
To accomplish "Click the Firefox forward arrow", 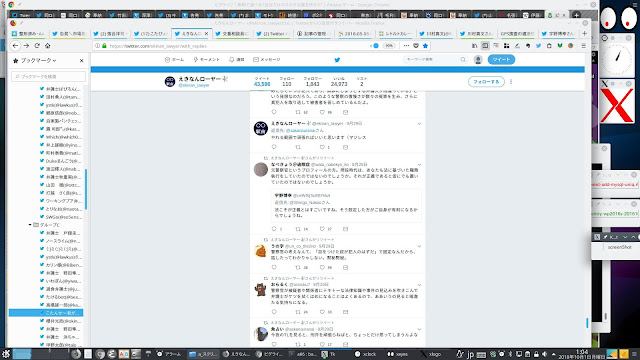I will click(26, 46).
